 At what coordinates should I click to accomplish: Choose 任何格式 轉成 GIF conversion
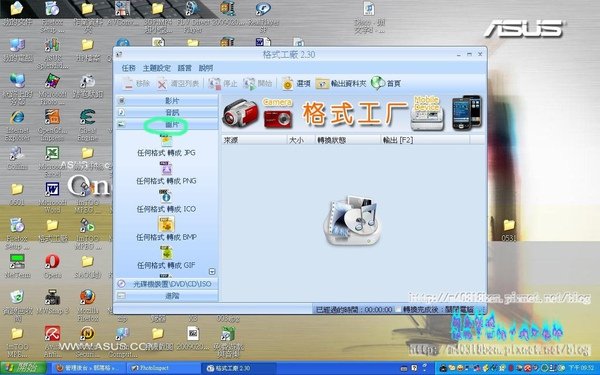[x=166, y=258]
